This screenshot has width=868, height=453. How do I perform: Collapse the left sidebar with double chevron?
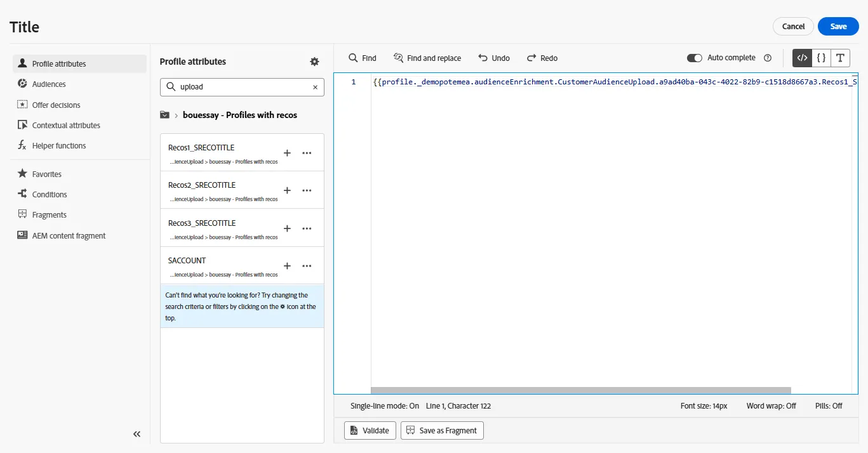137,434
